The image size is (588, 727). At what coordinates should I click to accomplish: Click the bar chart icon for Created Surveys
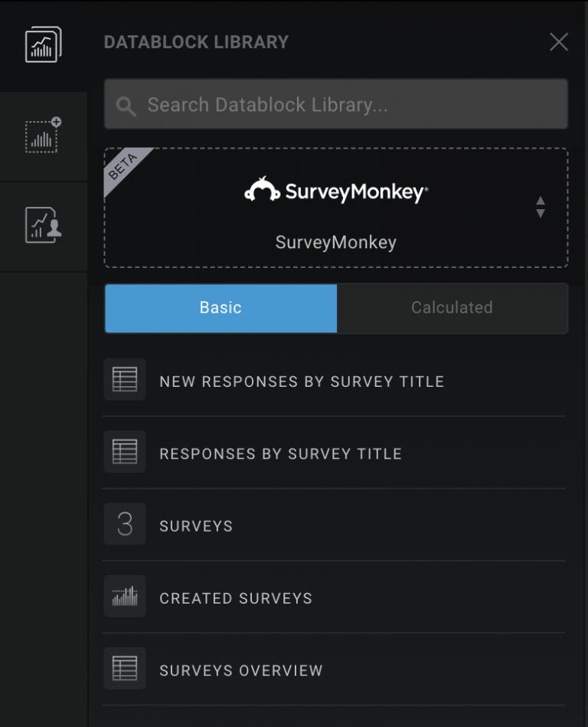click(125, 597)
